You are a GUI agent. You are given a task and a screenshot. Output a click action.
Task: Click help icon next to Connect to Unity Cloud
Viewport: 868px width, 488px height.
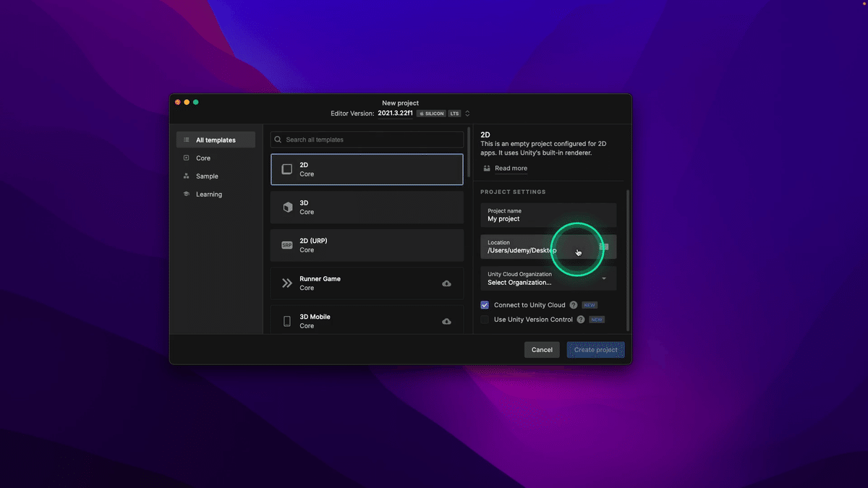click(574, 305)
